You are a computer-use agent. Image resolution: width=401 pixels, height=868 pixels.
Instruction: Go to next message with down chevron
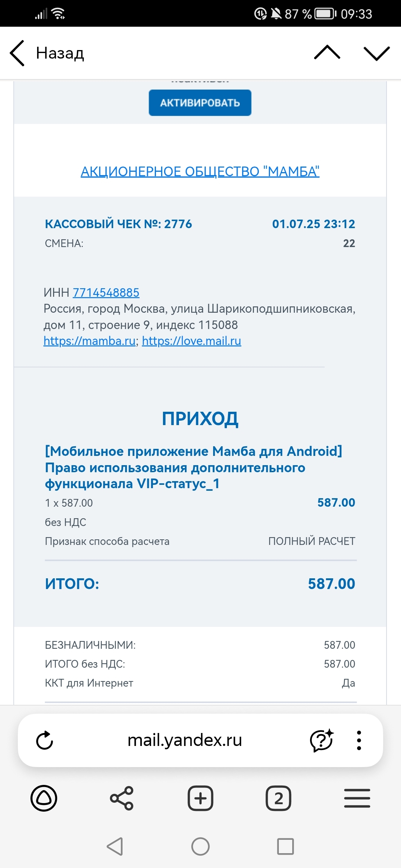[x=376, y=53]
